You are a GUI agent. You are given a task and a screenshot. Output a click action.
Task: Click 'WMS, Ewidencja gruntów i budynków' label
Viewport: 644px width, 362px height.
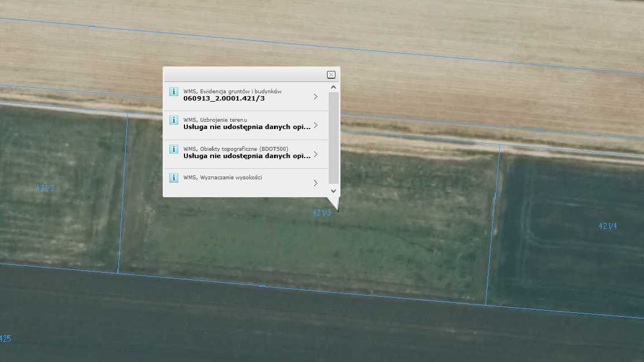pyautogui.click(x=233, y=91)
